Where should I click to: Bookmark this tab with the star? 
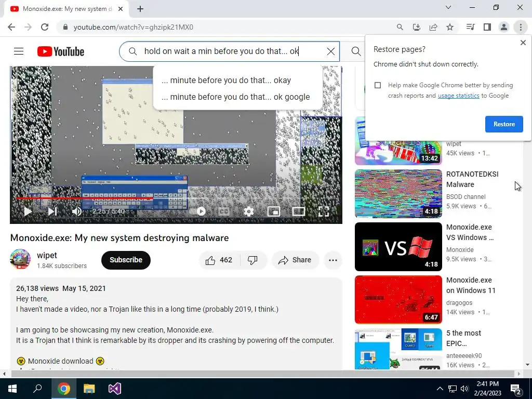(x=450, y=27)
